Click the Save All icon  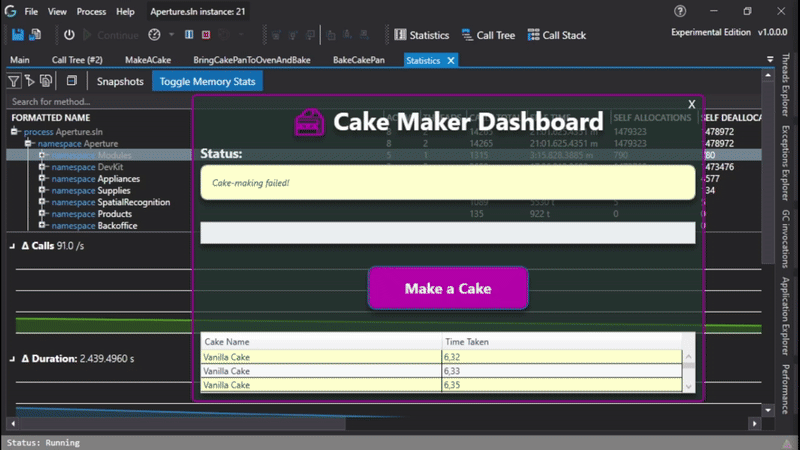35,35
